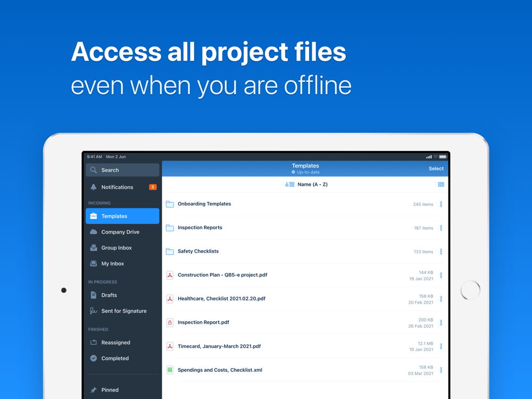Click the Inspection Reports folder icon
This screenshot has width=532, height=399.
(170, 228)
